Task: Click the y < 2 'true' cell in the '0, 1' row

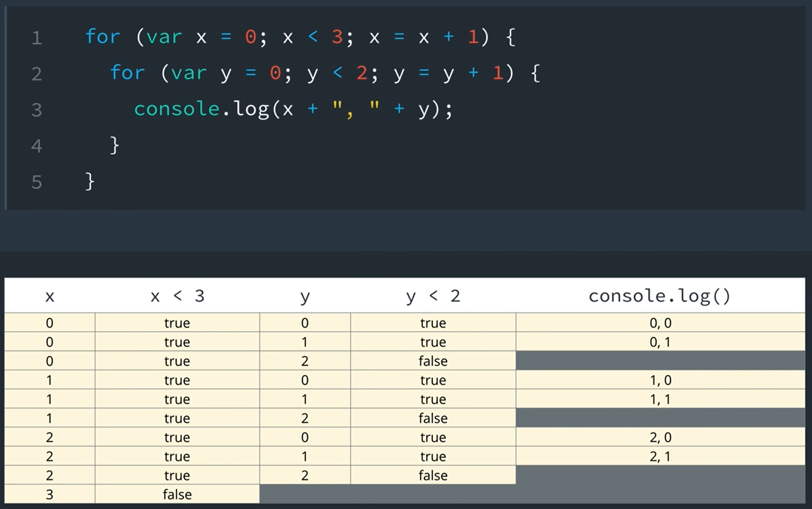Action: [433, 342]
